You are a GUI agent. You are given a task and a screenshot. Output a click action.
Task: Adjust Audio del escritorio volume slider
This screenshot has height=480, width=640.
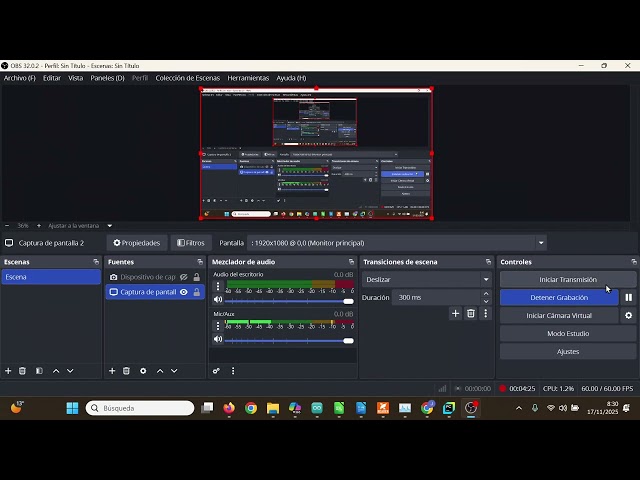(289, 301)
